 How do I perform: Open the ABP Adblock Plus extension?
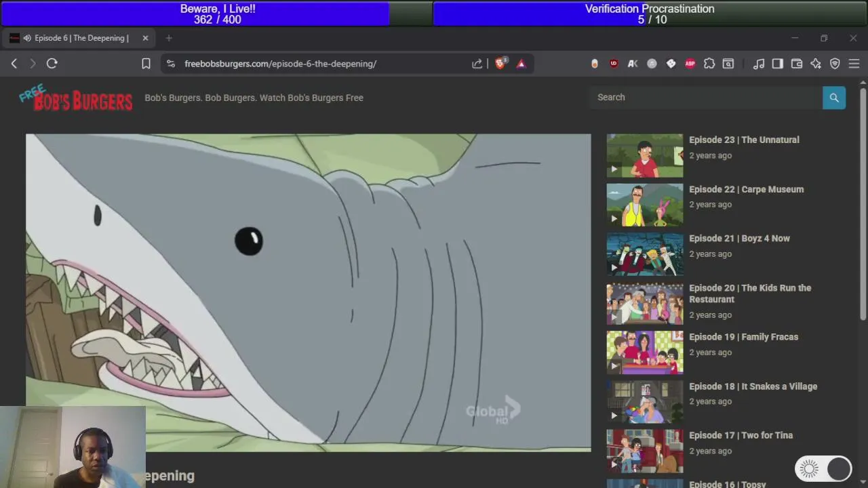click(690, 64)
